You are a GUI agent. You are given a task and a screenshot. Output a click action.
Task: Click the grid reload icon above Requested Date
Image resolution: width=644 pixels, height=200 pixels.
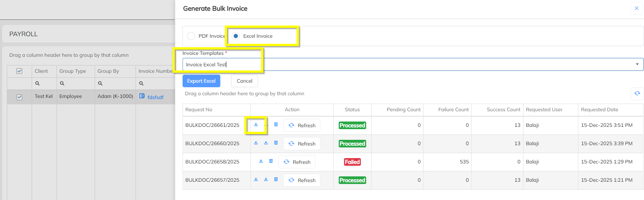click(x=637, y=93)
